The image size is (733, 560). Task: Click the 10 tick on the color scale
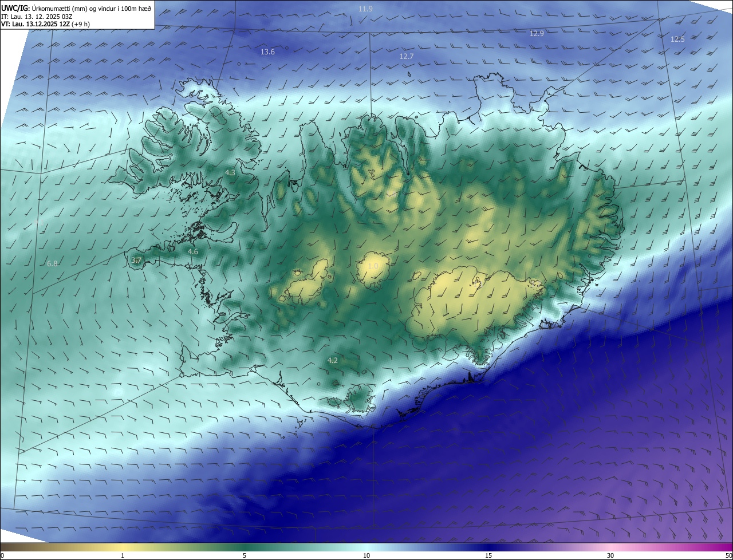366,555
